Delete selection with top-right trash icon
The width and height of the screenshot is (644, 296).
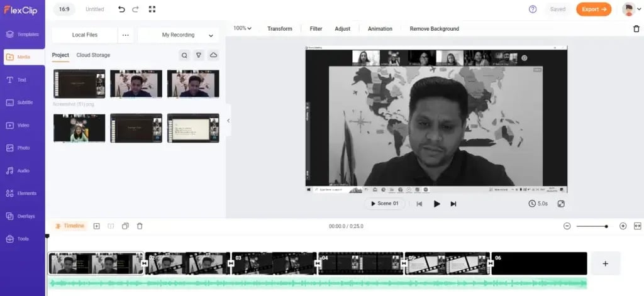(636, 29)
